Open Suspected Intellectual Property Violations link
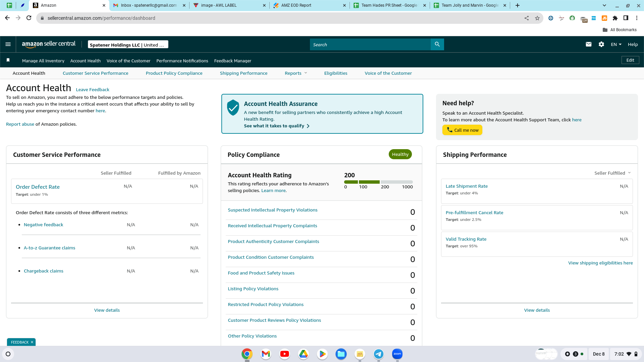 tap(273, 210)
